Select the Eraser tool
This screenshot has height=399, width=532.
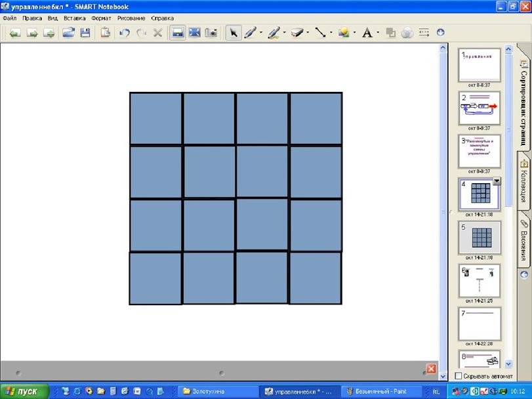pos(296,32)
